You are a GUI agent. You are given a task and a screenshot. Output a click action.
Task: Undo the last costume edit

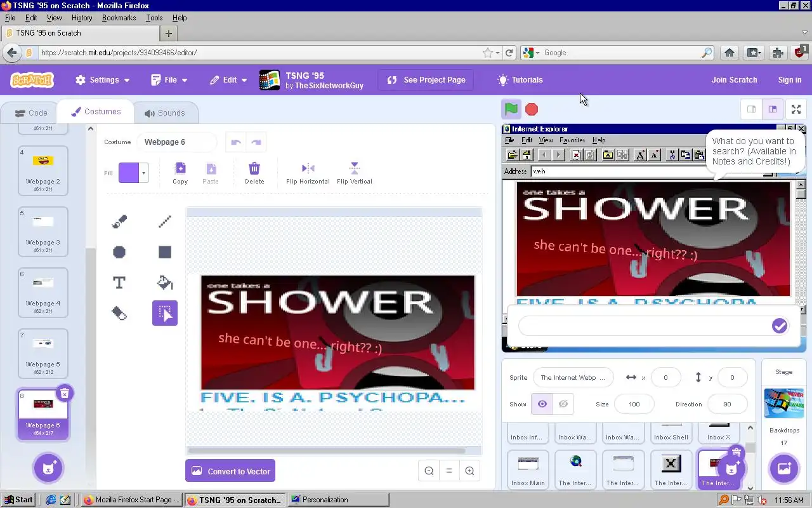(x=236, y=142)
